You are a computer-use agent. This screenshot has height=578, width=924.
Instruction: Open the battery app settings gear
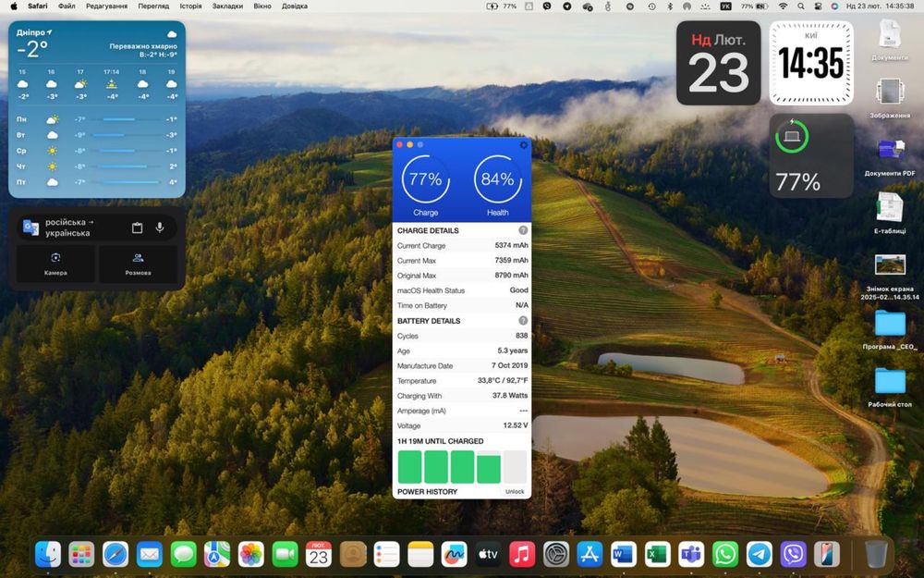click(x=523, y=144)
